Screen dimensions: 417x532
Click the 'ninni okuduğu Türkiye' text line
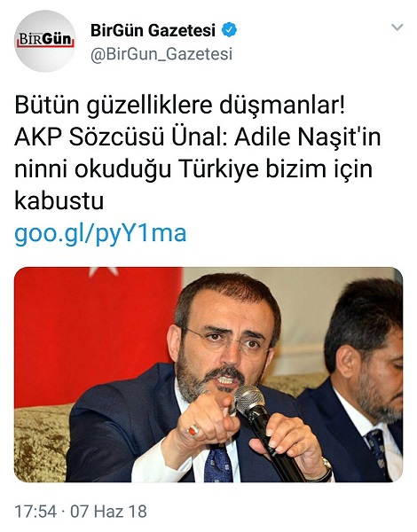pos(137,169)
